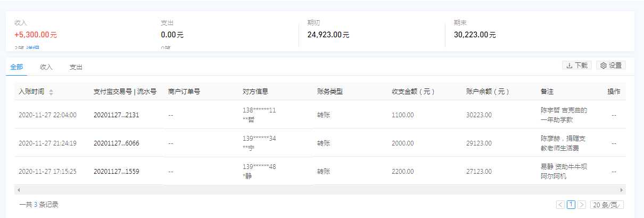Screen dimensions: 644x218
Task: Click transaction number 20201127...6066
Action: click(116, 143)
